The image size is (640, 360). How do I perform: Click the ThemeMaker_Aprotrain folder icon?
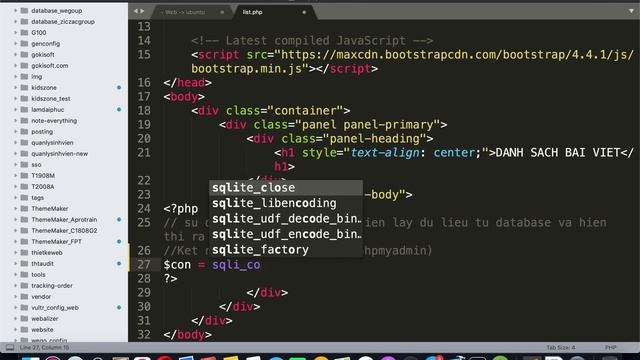[x=24, y=220]
